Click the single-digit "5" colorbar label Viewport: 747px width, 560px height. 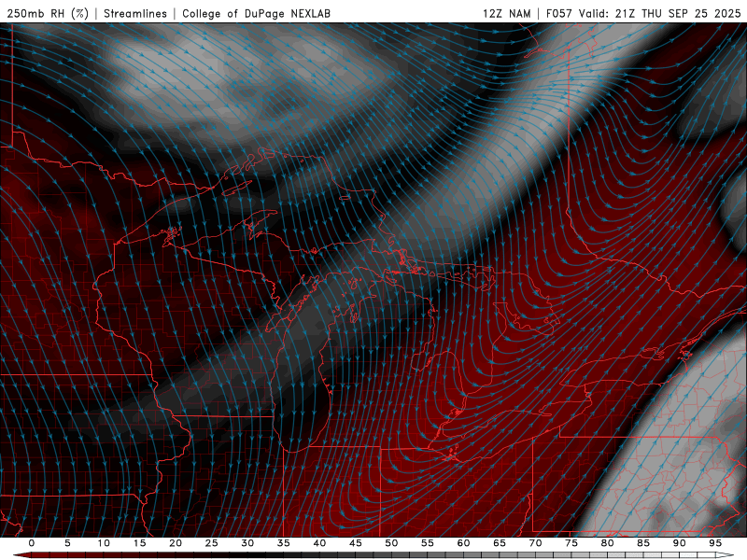(x=67, y=543)
